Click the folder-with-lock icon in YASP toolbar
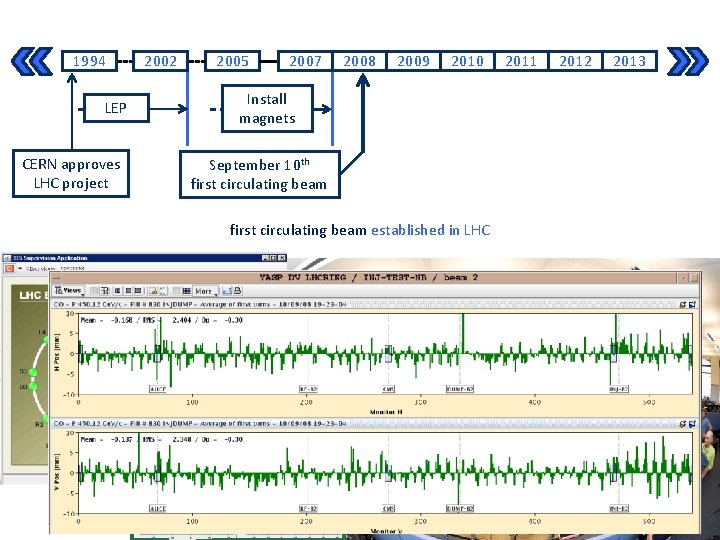Screen dimensions: 720x540 pos(152,291)
